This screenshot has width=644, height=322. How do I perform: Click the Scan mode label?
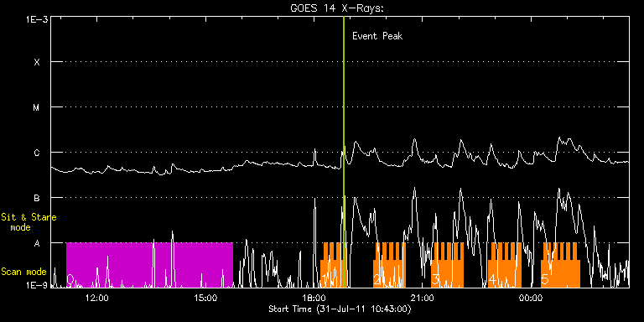tap(23, 272)
